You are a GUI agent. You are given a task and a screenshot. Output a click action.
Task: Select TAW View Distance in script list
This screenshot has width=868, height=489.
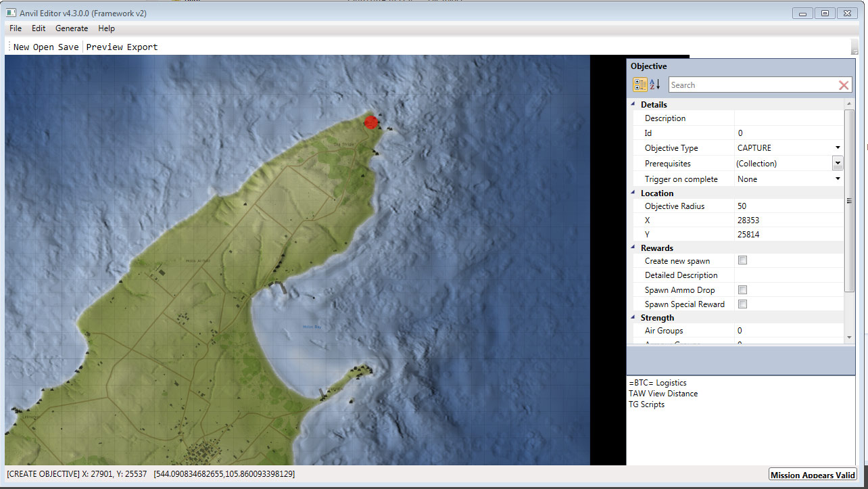point(663,394)
